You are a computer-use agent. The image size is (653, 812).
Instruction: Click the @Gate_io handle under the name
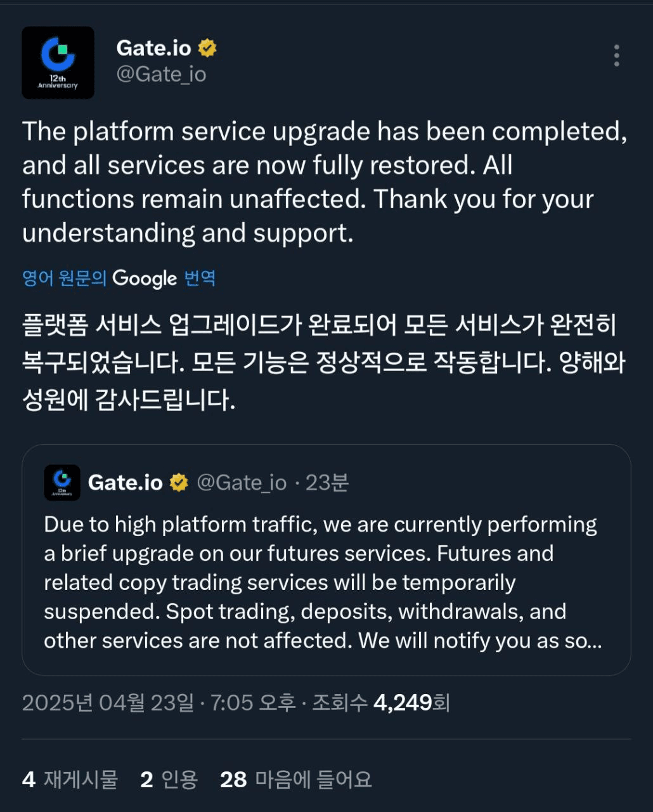click(161, 74)
